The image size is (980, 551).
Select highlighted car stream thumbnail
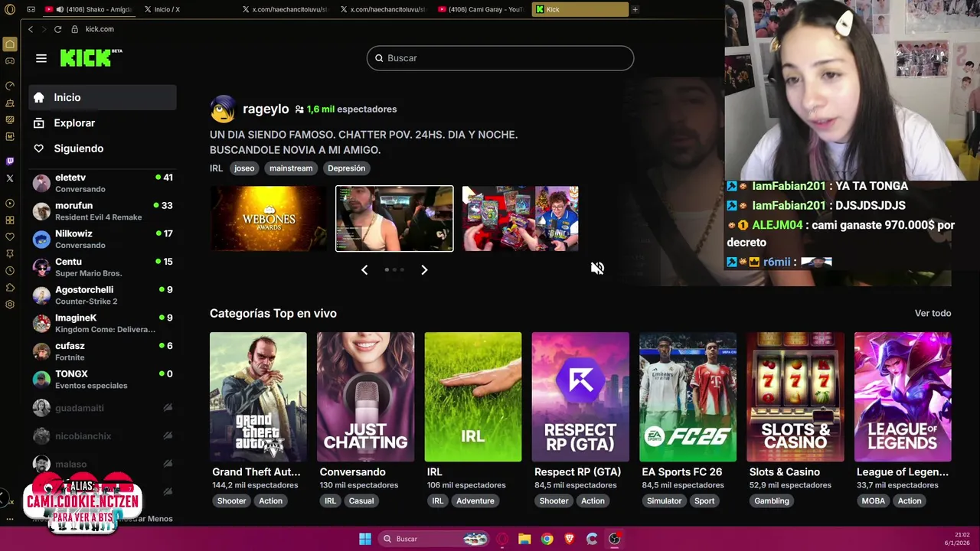(394, 219)
